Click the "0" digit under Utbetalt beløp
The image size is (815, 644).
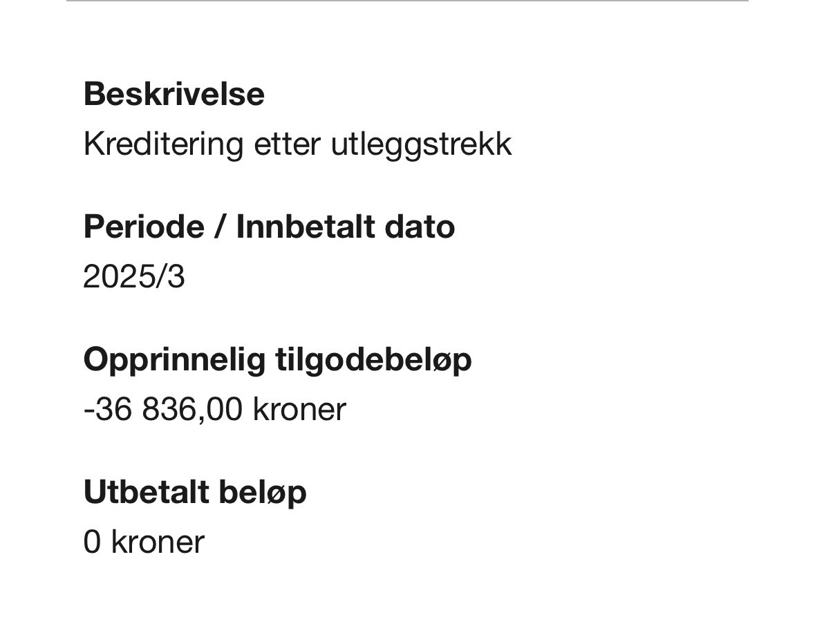92,542
